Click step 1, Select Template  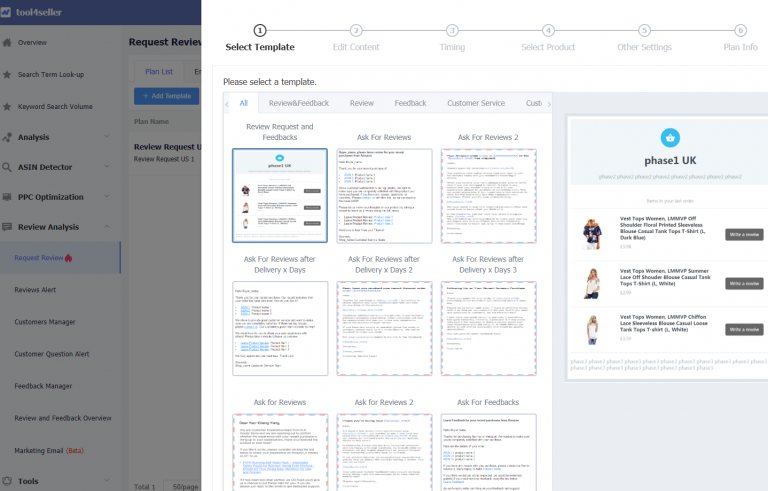tap(260, 38)
